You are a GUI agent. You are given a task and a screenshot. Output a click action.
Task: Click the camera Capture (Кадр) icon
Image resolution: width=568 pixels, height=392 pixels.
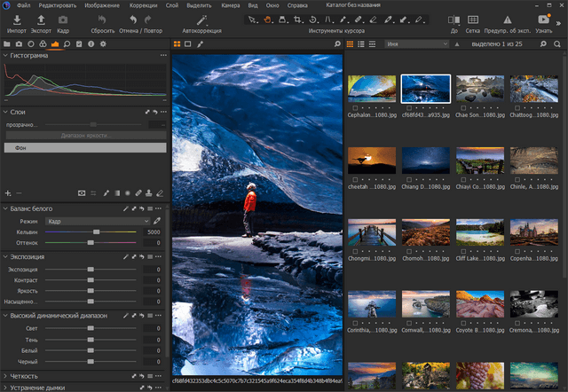click(63, 20)
